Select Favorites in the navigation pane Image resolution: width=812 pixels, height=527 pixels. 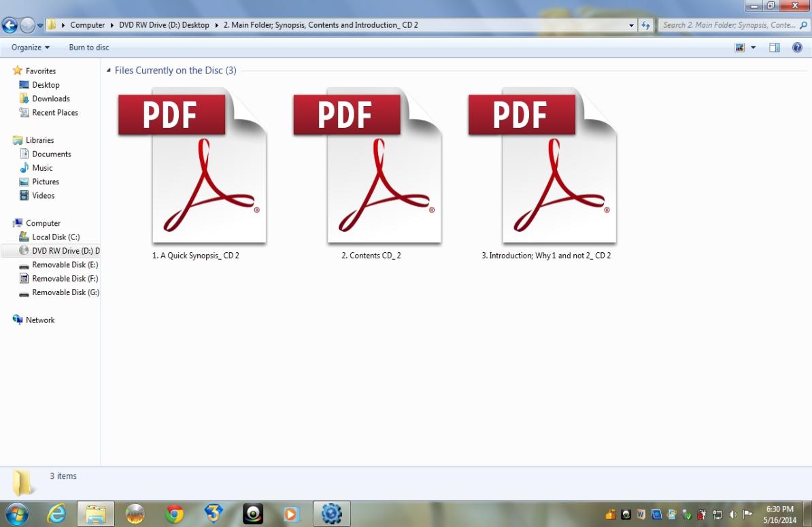40,71
